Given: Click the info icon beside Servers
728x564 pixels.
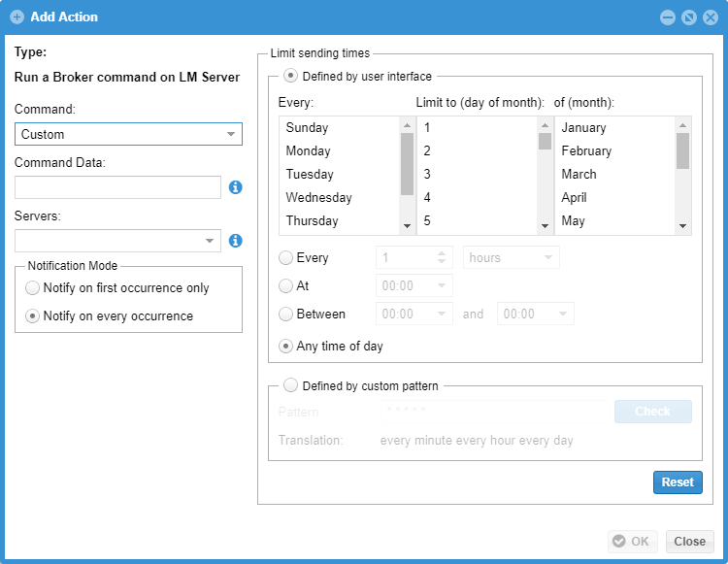Looking at the screenshot, I should (235, 241).
